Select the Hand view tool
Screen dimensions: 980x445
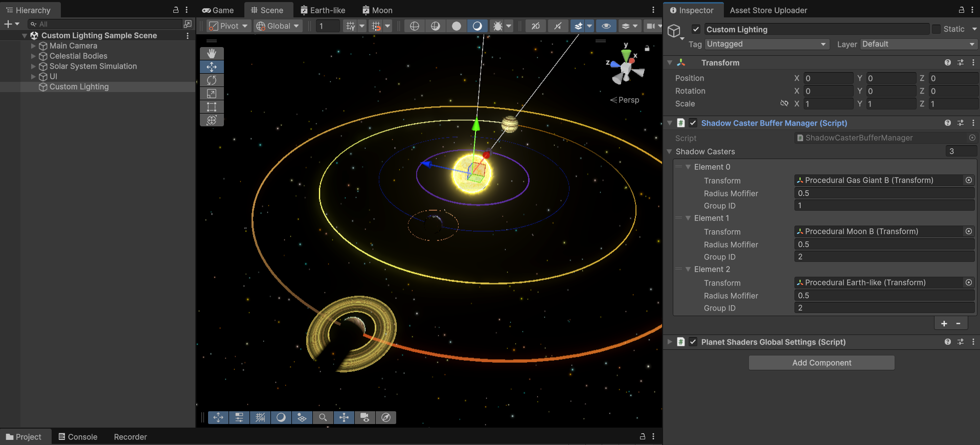(x=212, y=54)
